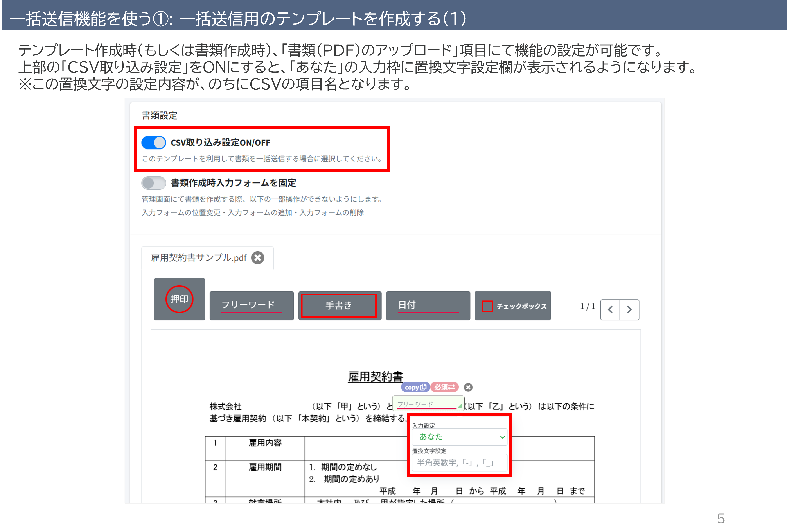This screenshot has width=787, height=532.
Task: Go to the next page arrow
Action: (x=629, y=310)
